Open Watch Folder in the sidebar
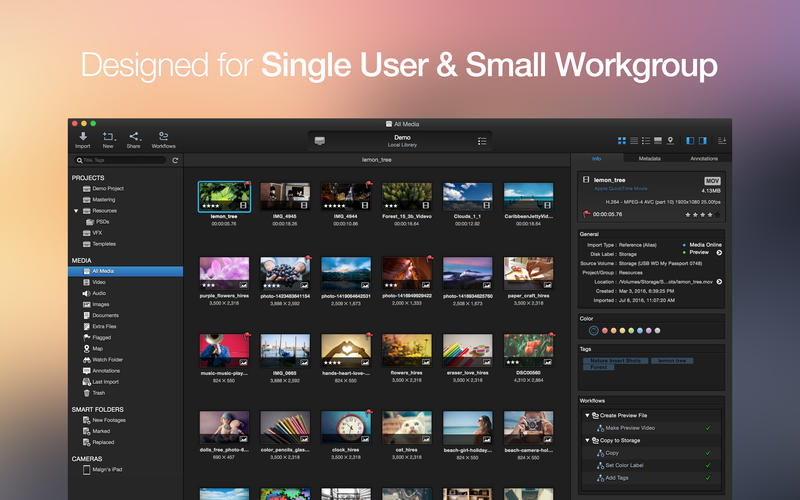800x500 pixels. (106, 359)
